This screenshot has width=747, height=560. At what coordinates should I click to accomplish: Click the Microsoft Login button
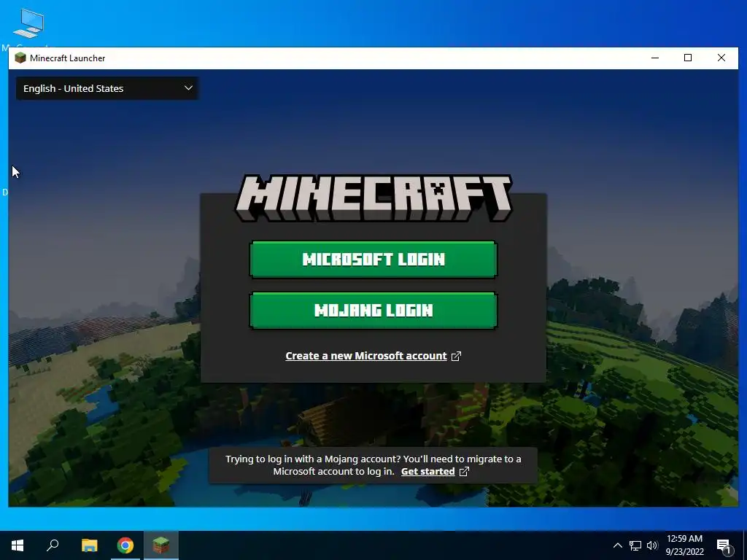click(373, 260)
